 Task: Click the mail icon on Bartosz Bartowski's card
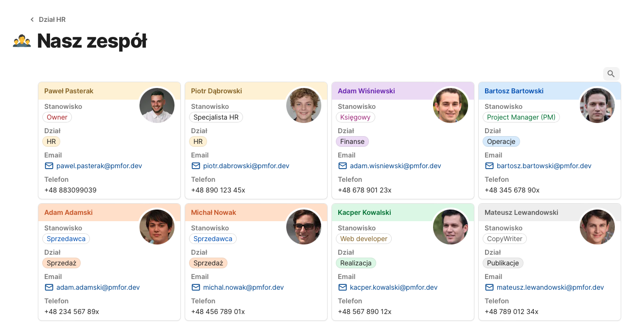click(x=489, y=166)
